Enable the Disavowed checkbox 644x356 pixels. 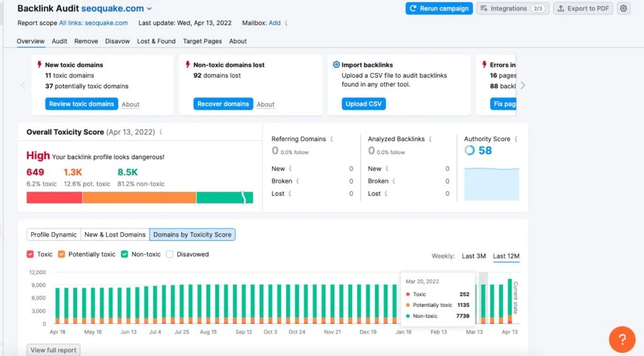pyautogui.click(x=169, y=255)
